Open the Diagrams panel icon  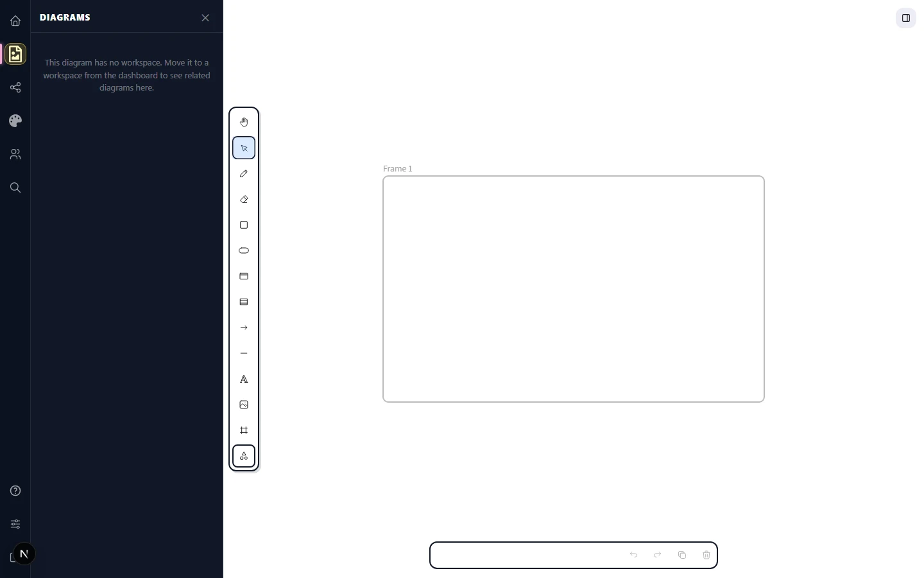15,54
